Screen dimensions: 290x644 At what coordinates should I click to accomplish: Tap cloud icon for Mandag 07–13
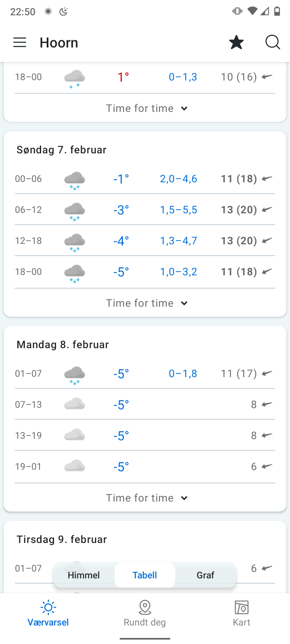[75, 404]
